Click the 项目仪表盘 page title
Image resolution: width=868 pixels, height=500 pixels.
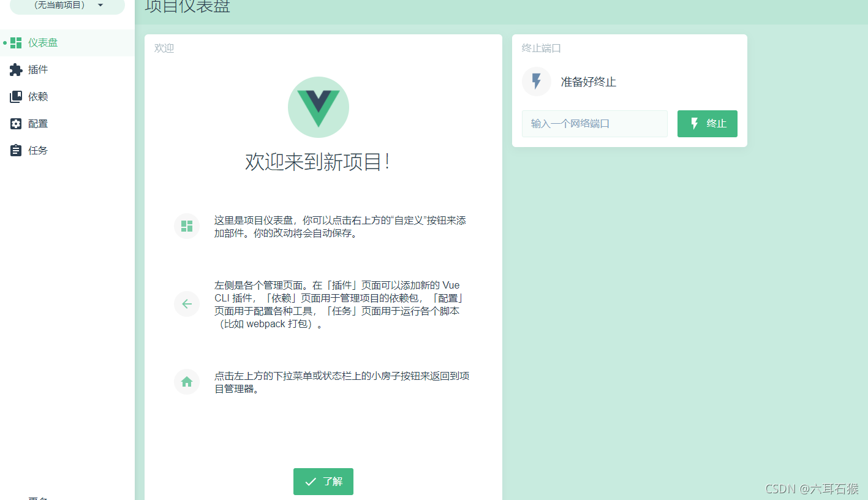point(187,6)
